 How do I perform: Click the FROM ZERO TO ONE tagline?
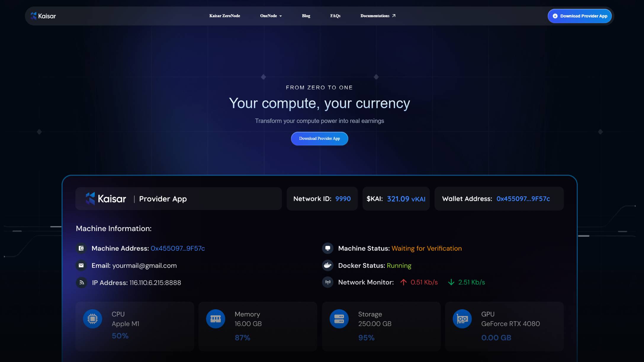coord(319,87)
